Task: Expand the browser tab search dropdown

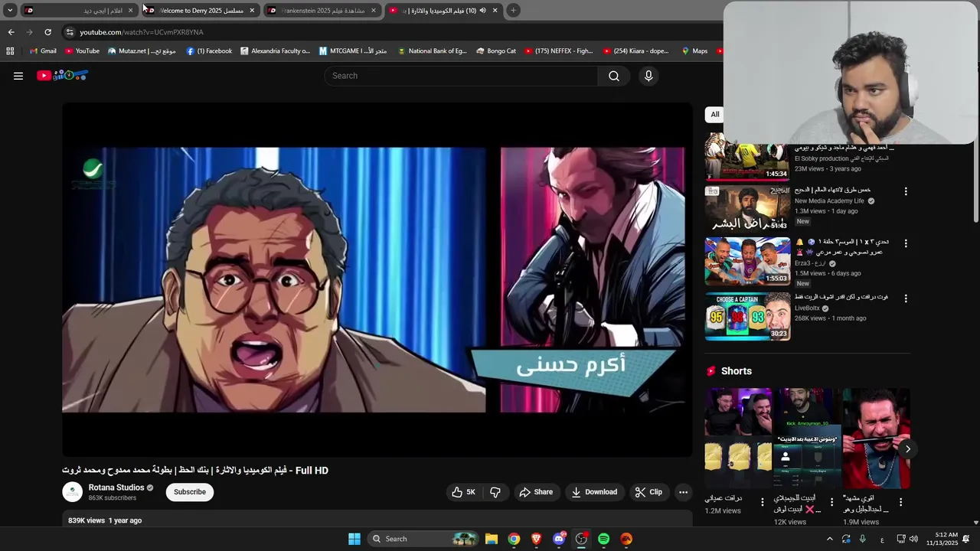Action: click(x=10, y=10)
